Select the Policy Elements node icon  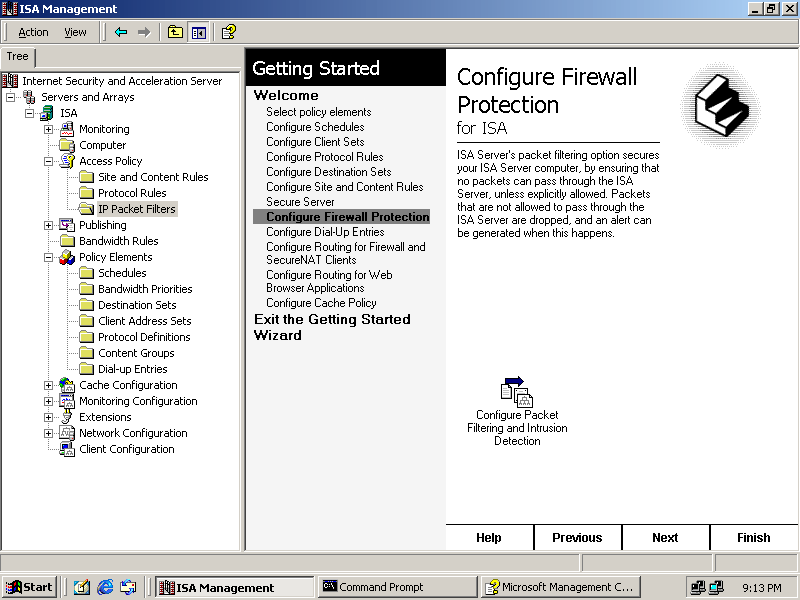pos(67,257)
